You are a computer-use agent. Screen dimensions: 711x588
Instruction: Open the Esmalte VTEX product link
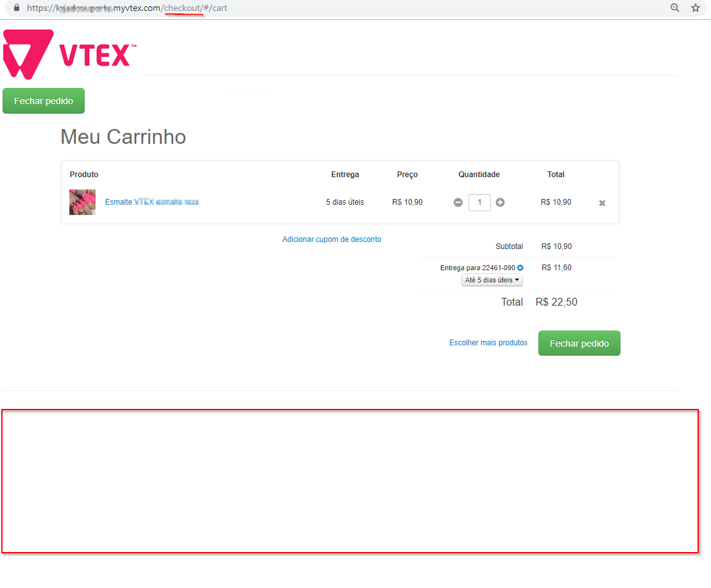[152, 202]
